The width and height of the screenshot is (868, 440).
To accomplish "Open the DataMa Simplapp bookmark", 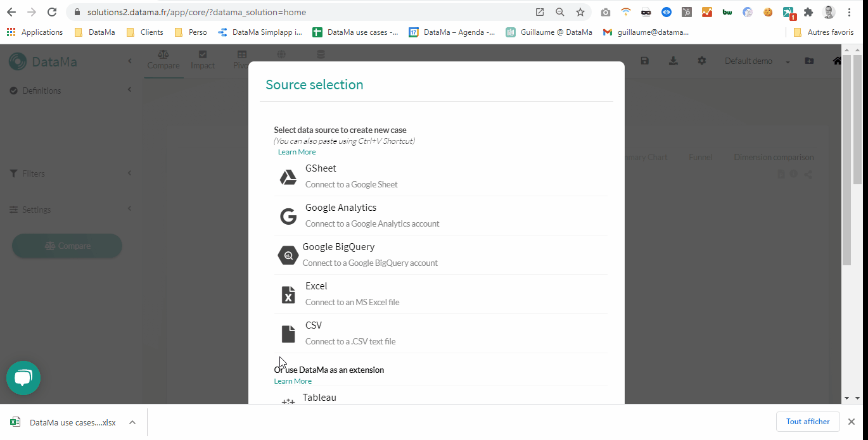I will coord(260,32).
